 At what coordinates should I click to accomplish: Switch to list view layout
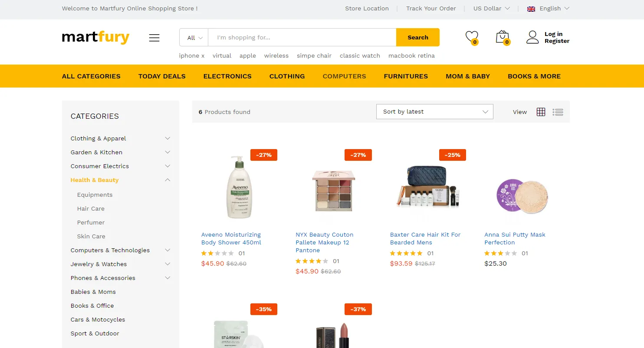coord(558,112)
